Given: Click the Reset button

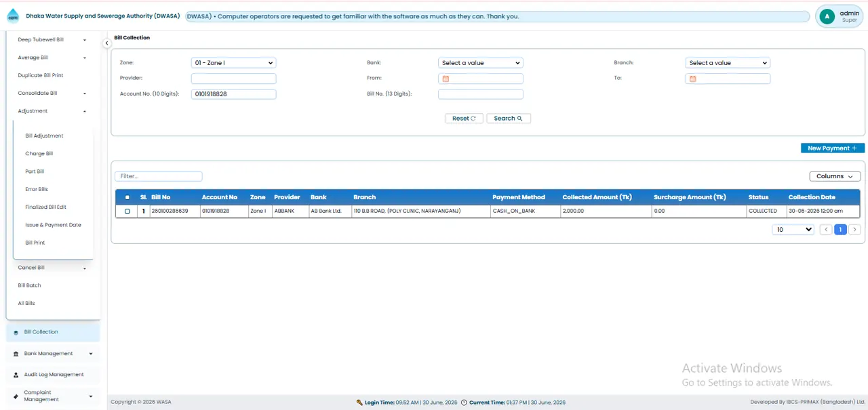Looking at the screenshot, I should (x=464, y=119).
